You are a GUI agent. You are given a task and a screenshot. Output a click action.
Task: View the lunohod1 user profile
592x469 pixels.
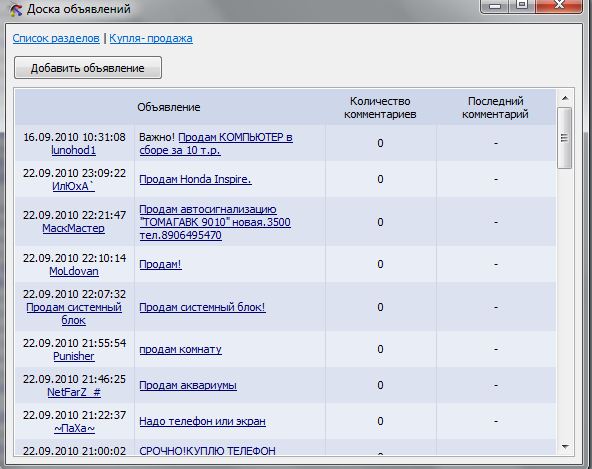(x=74, y=150)
